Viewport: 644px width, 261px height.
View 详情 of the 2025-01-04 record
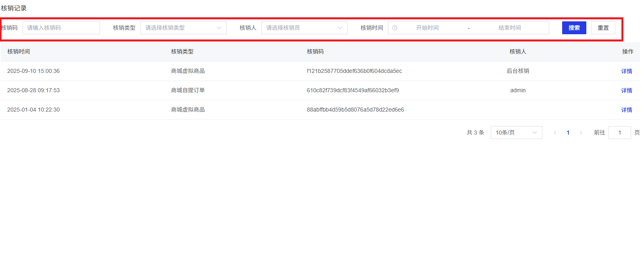[x=626, y=110]
